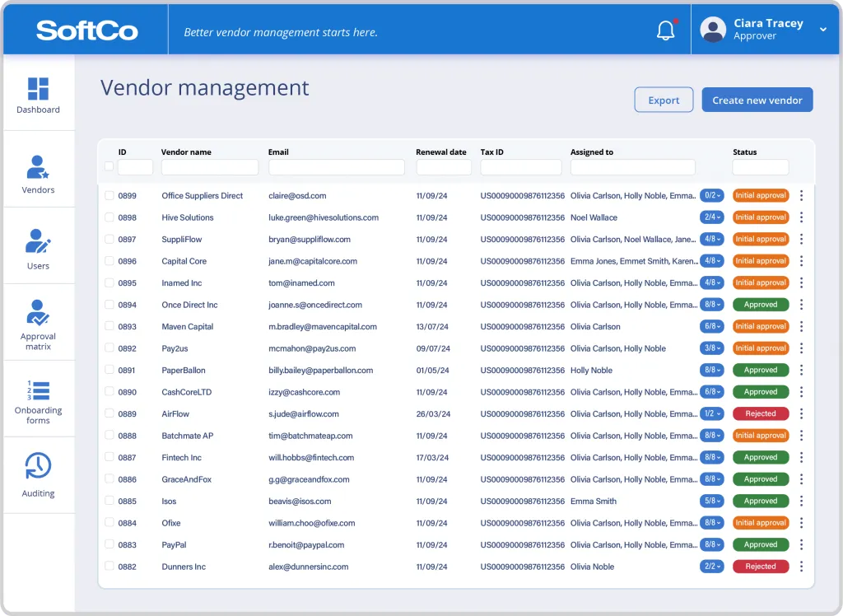Open Onboarding forms list icon
The width and height of the screenshot is (843, 616).
(38, 390)
